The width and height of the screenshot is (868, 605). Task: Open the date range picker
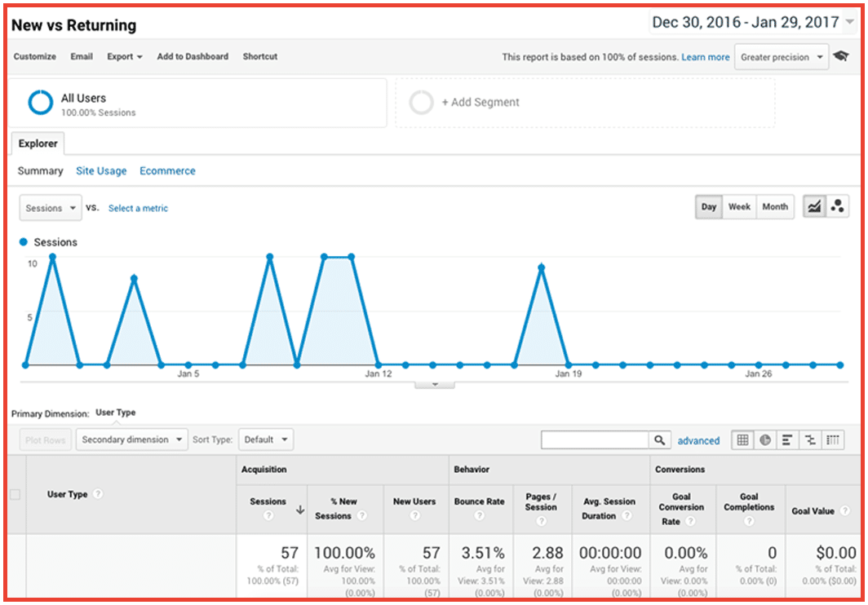tap(752, 22)
